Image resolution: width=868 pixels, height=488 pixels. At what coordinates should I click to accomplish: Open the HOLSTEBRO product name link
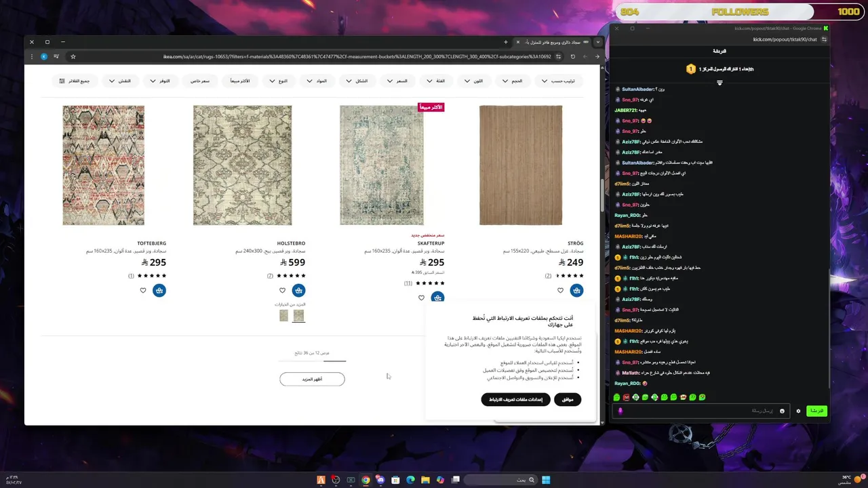(x=292, y=243)
